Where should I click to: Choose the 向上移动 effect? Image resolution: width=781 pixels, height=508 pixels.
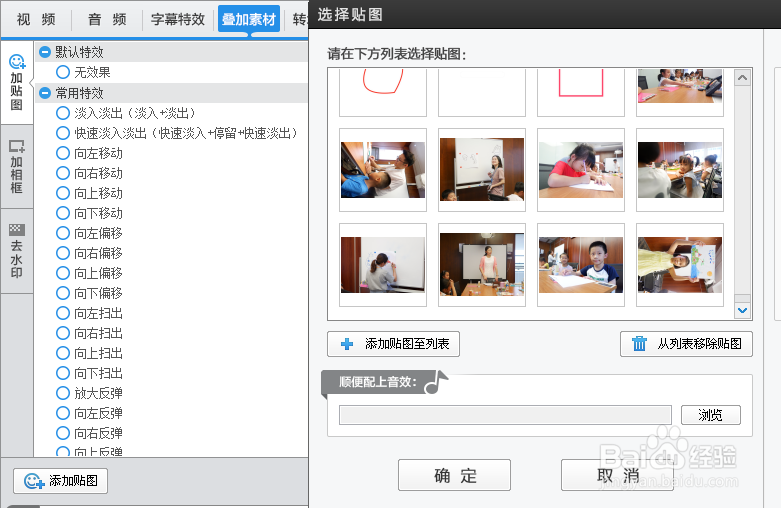tap(63, 193)
